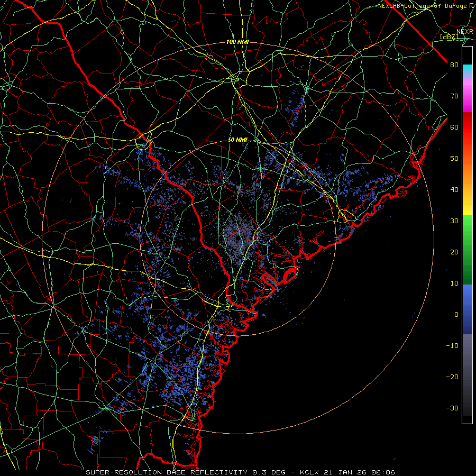
Task: Click the 50 value on the dBZ scale
Action: point(454,159)
